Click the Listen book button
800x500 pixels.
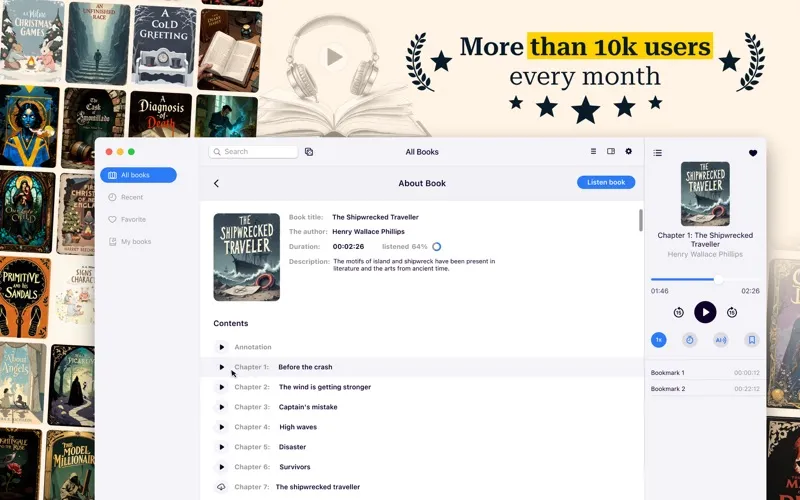[x=606, y=182]
